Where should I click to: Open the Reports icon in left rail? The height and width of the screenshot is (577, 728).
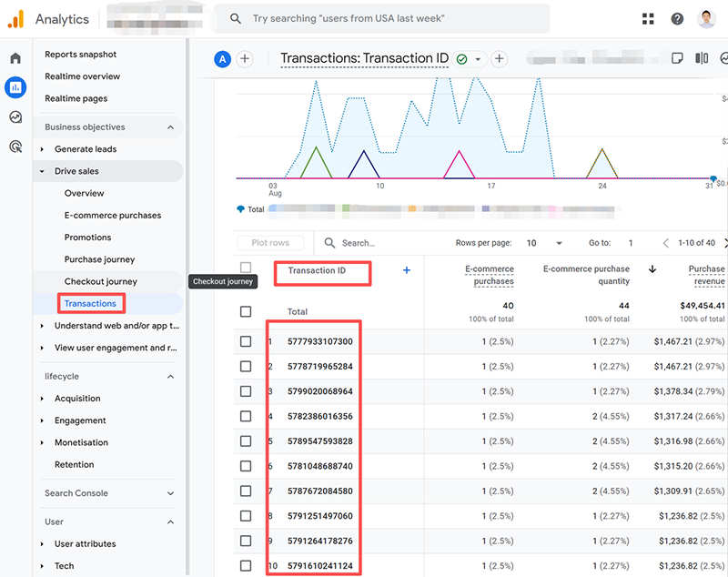[x=15, y=87]
